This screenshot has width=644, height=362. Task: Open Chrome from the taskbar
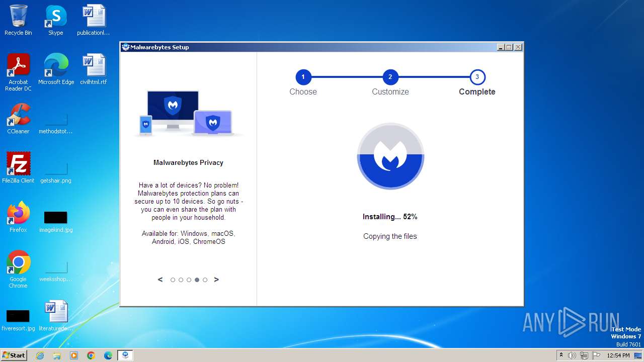[x=91, y=355]
